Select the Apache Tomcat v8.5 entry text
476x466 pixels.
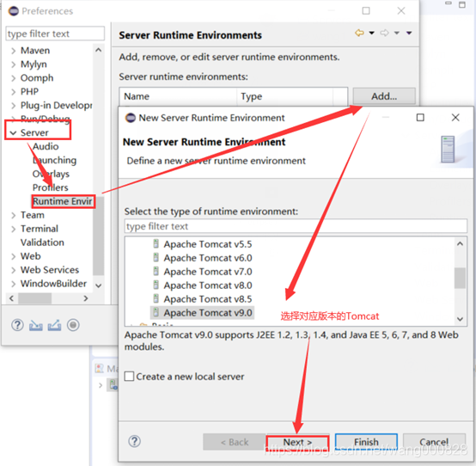(208, 299)
